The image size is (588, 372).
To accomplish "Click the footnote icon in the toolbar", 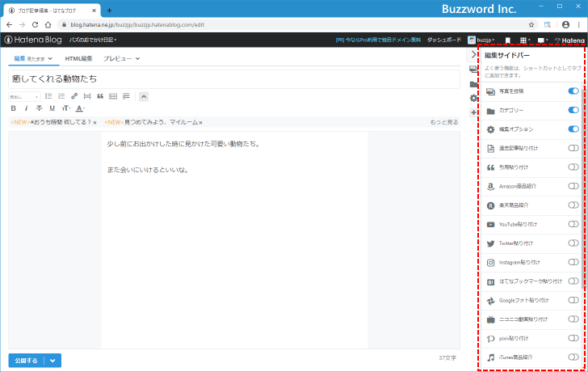I will [126, 96].
